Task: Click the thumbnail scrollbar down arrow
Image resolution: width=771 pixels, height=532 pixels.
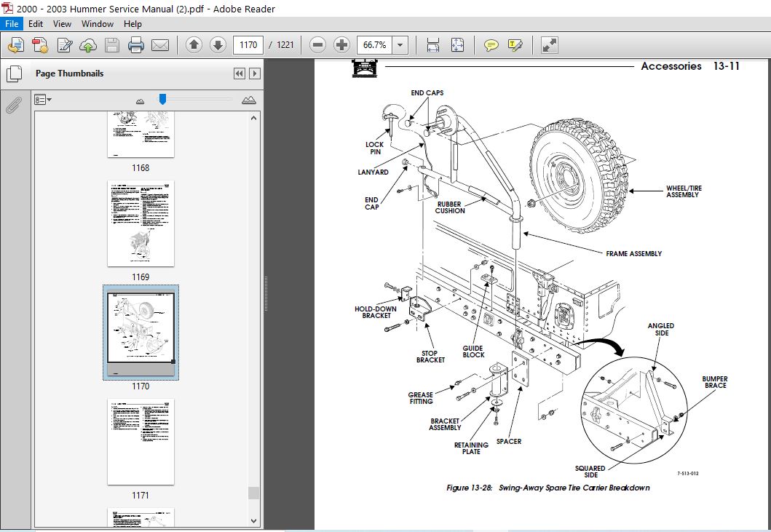Action: (253, 520)
